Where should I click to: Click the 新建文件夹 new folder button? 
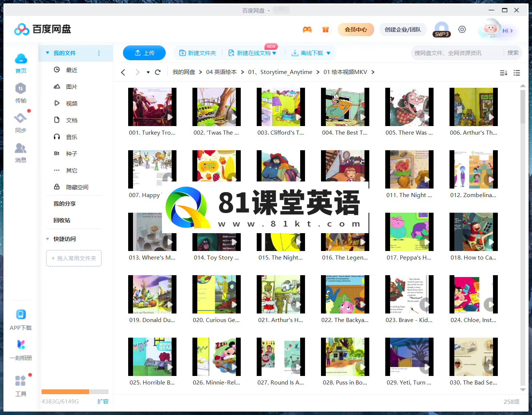[x=198, y=53]
